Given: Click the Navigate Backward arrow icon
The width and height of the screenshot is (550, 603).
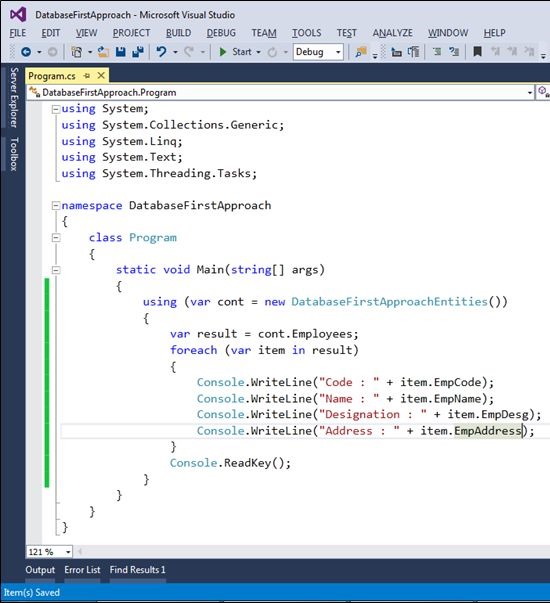Looking at the screenshot, I should (26, 52).
